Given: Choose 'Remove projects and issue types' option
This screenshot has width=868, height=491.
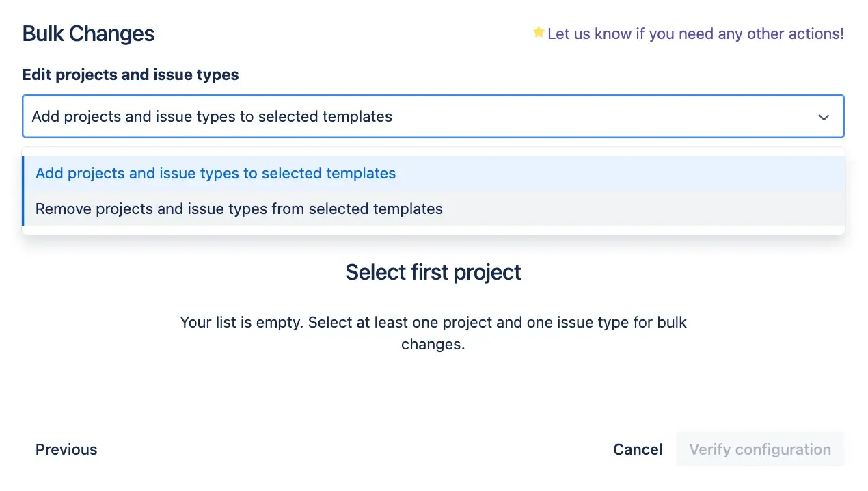Looking at the screenshot, I should 239,209.
